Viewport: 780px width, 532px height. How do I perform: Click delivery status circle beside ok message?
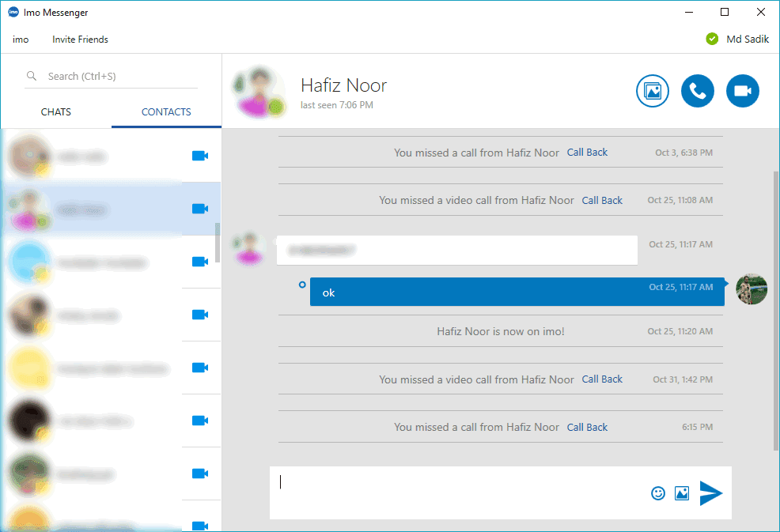(x=302, y=285)
